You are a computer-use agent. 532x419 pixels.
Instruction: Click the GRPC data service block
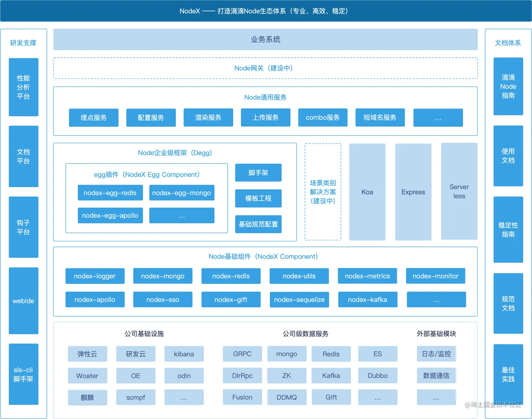[242, 354]
